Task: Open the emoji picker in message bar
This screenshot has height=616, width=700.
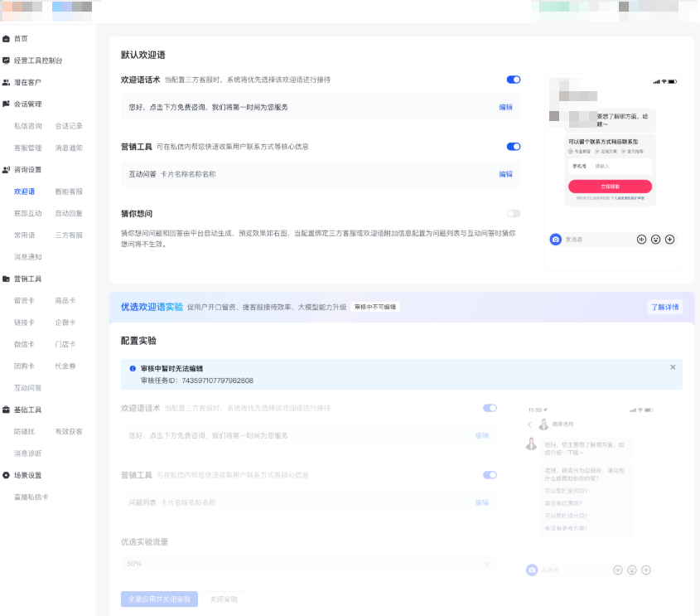Action: pyautogui.click(x=655, y=238)
